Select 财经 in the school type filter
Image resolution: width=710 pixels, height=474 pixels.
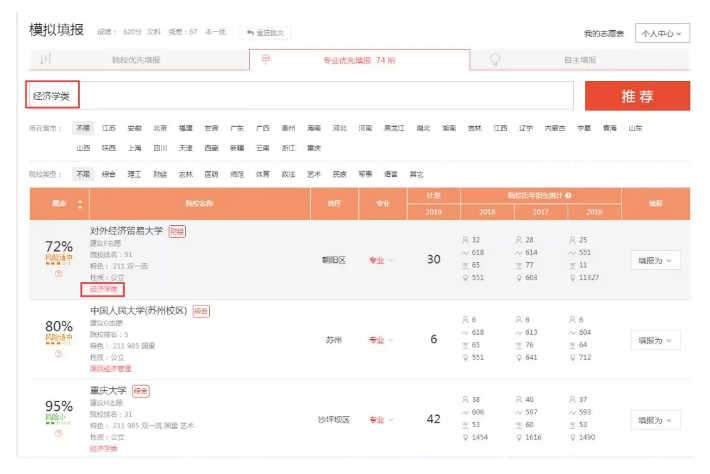tap(160, 174)
